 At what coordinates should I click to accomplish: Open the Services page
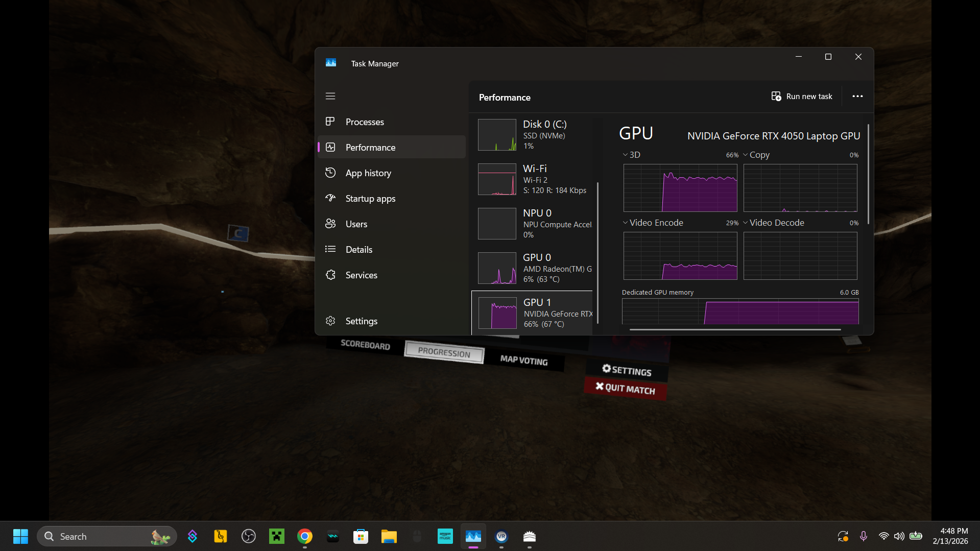point(361,275)
